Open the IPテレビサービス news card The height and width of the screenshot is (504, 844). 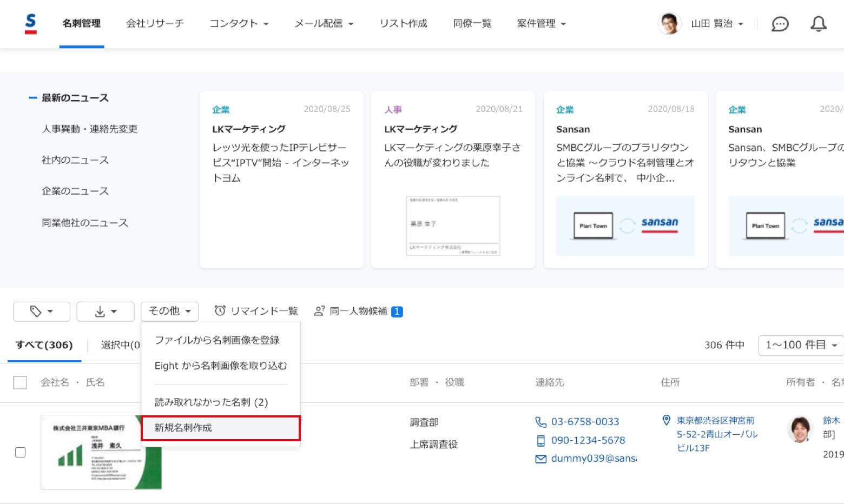tap(281, 180)
